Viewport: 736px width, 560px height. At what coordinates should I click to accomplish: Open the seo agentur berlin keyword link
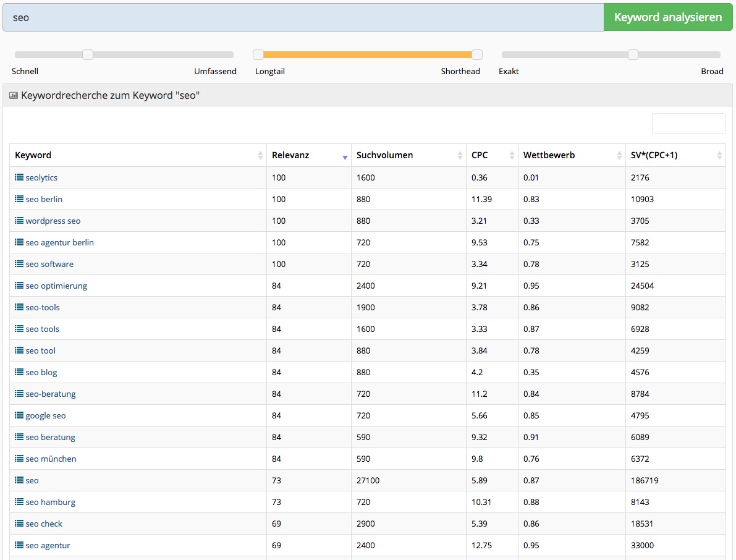click(x=59, y=242)
